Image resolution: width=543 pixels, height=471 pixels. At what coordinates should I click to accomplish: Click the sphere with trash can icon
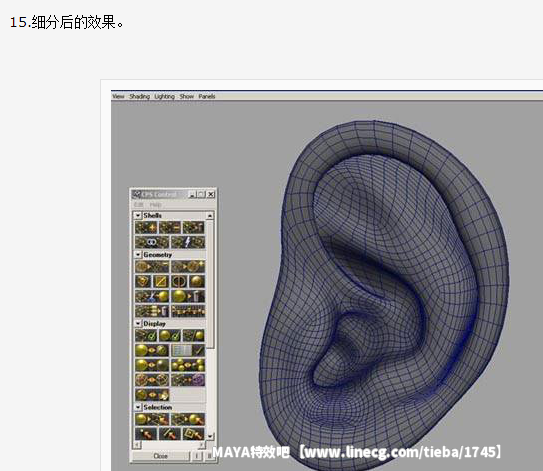click(188, 296)
